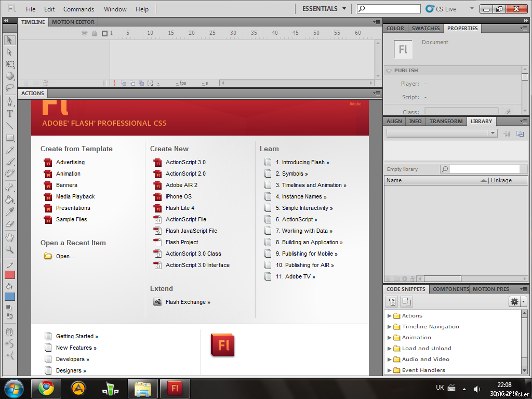The height and width of the screenshot is (399, 532).
Task: Select the Hand tool
Action: 9,237
